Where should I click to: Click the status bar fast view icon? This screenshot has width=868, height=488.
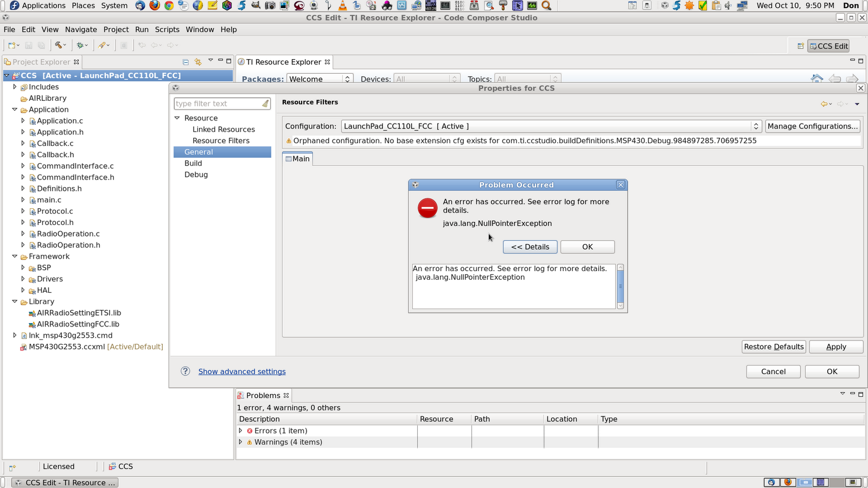tap(12, 467)
